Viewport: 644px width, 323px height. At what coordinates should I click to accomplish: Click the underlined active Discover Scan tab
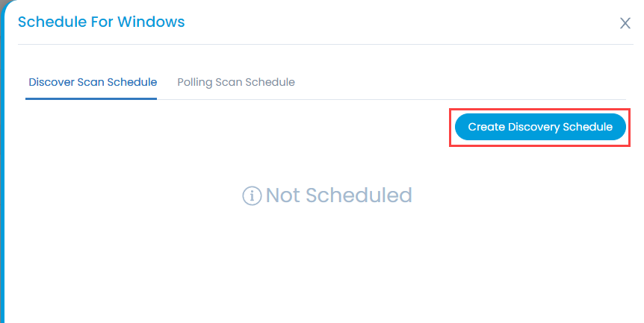pos(93,82)
